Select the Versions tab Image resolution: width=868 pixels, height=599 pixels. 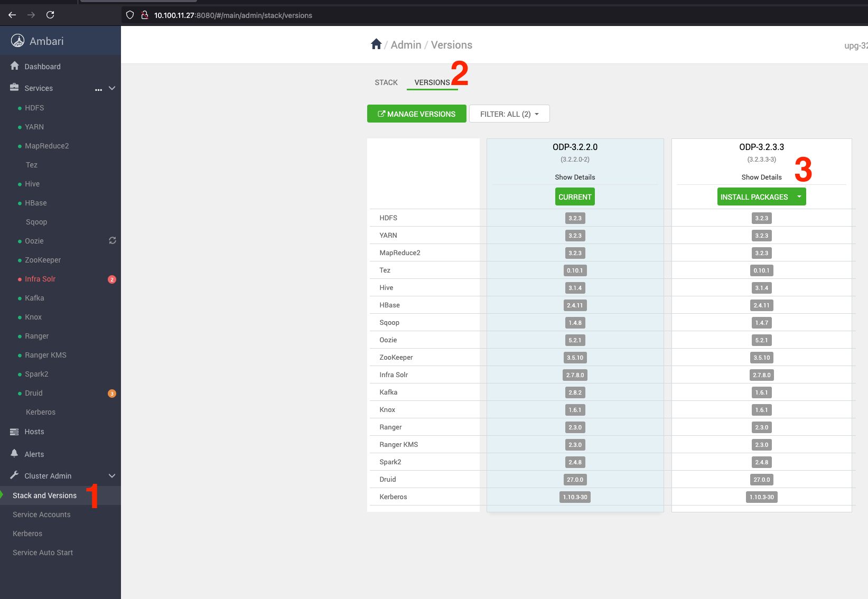coord(432,82)
